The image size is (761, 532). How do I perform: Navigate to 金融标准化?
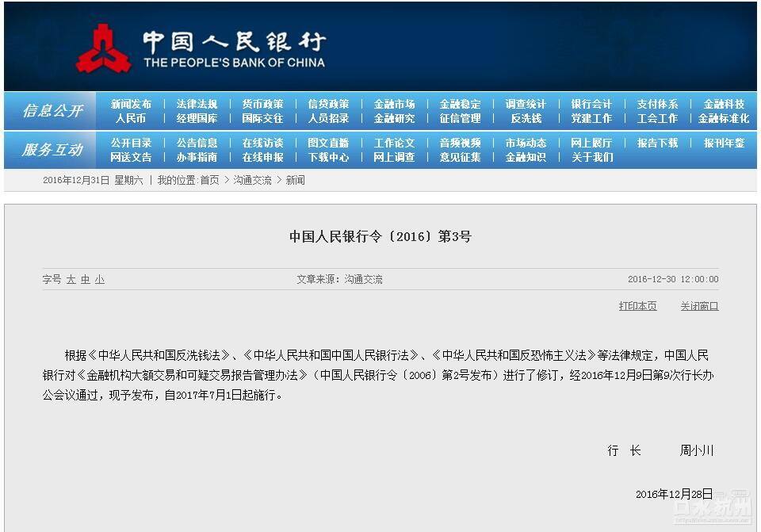[x=724, y=118]
